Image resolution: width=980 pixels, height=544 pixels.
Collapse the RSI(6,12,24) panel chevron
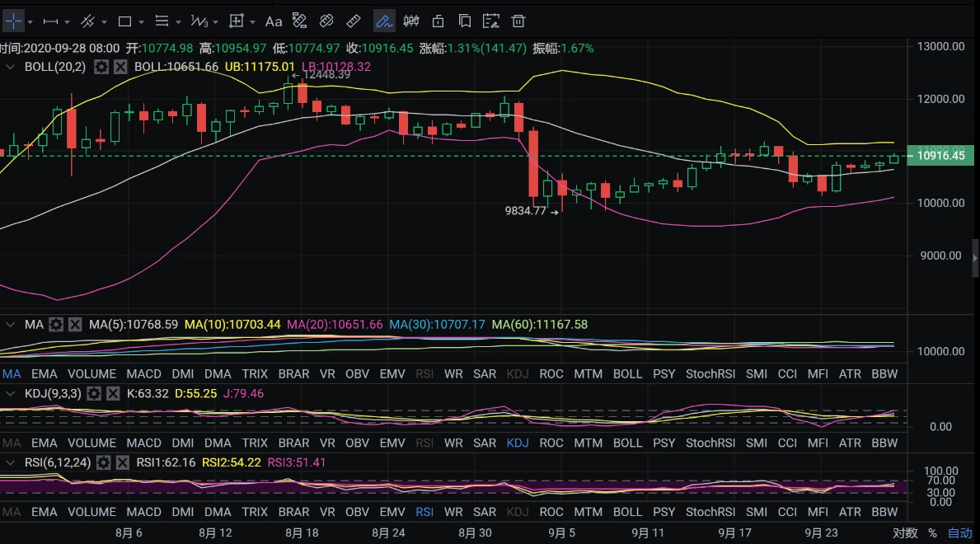[10, 462]
